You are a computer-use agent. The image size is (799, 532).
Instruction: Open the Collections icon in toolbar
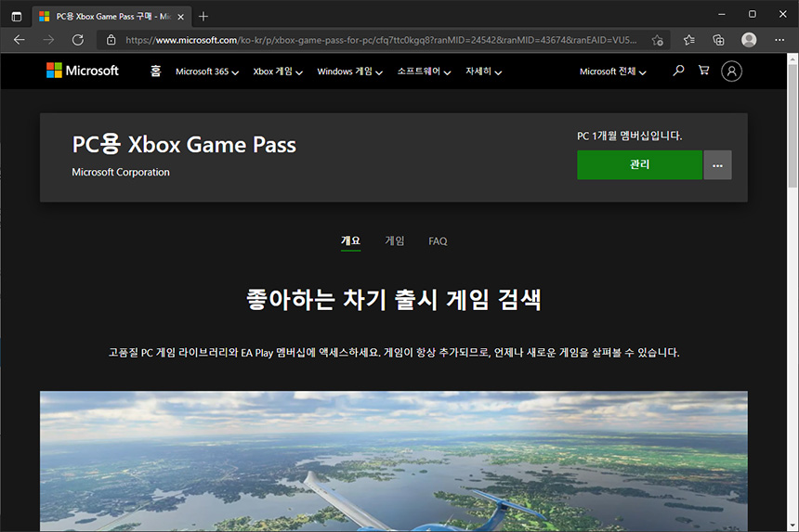(718, 40)
